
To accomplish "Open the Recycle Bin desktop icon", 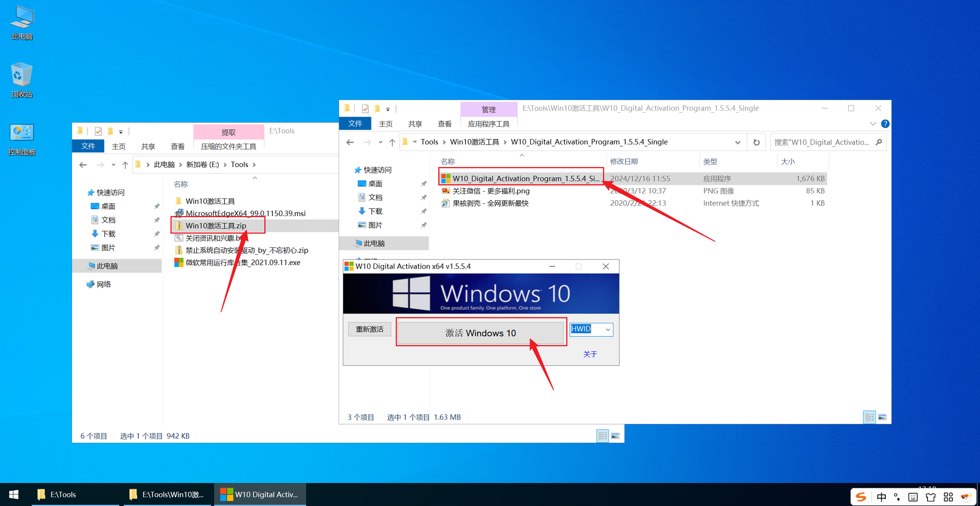I will pyautogui.click(x=22, y=79).
